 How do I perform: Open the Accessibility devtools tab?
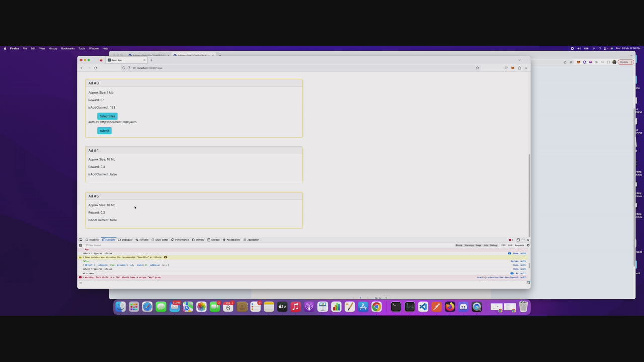232,240
